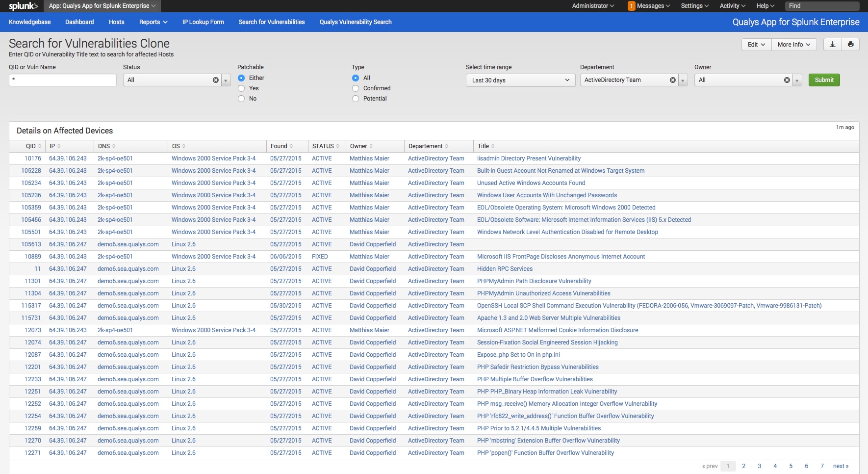Select Type Potential radio option
868x474 pixels.
356,99
